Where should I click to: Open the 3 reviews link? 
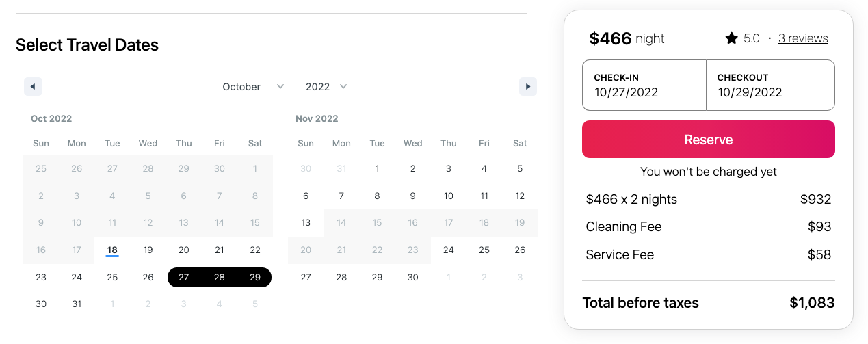click(x=803, y=38)
